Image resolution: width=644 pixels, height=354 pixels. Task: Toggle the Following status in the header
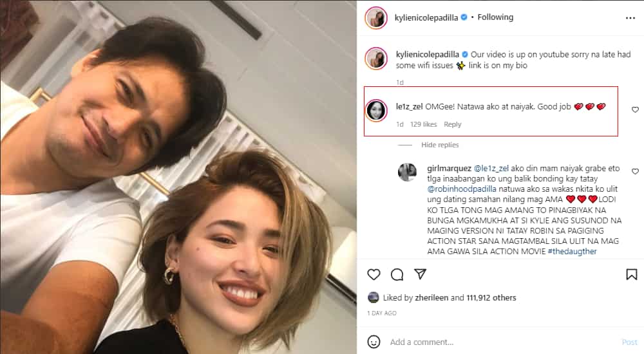[495, 17]
